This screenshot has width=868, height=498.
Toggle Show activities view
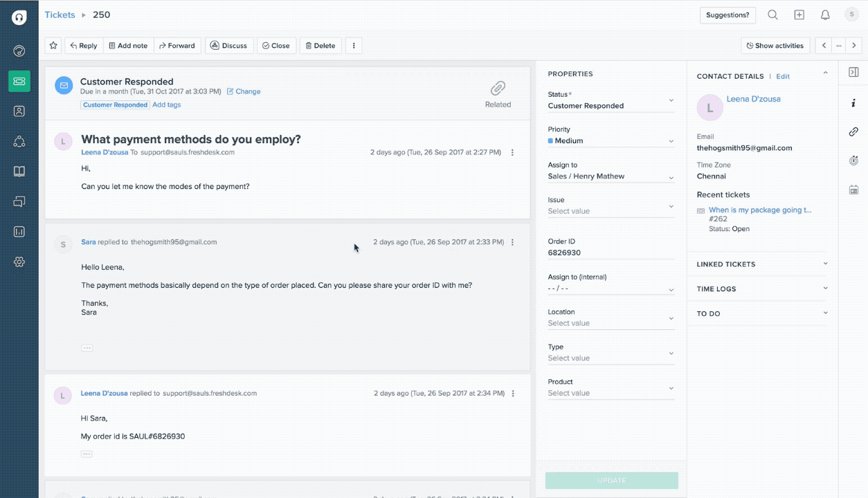[775, 46]
